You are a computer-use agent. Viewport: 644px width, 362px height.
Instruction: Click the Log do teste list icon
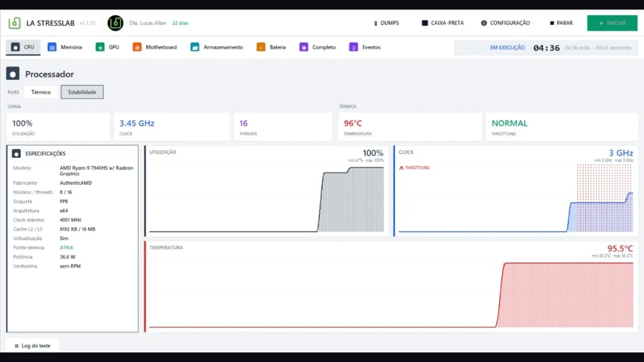click(x=17, y=346)
